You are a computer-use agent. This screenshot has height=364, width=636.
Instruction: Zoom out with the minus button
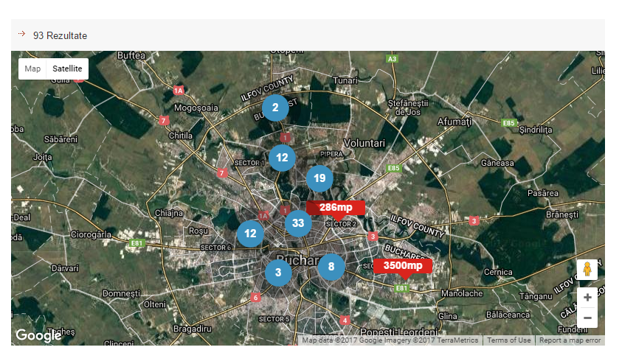point(587,318)
